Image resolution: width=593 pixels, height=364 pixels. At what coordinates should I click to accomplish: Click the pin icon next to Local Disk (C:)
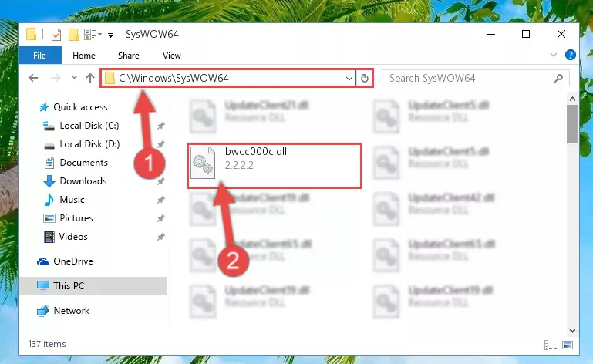(x=161, y=126)
